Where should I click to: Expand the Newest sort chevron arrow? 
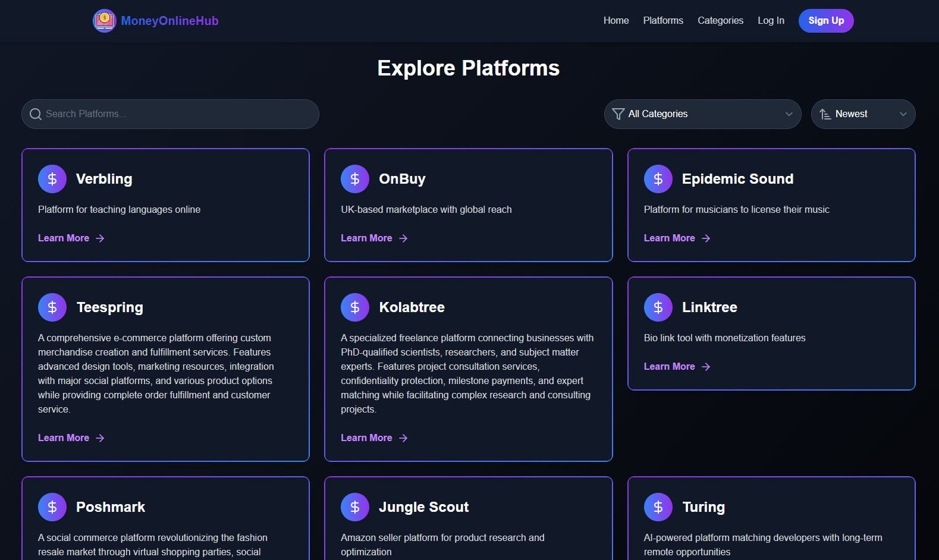coord(903,114)
